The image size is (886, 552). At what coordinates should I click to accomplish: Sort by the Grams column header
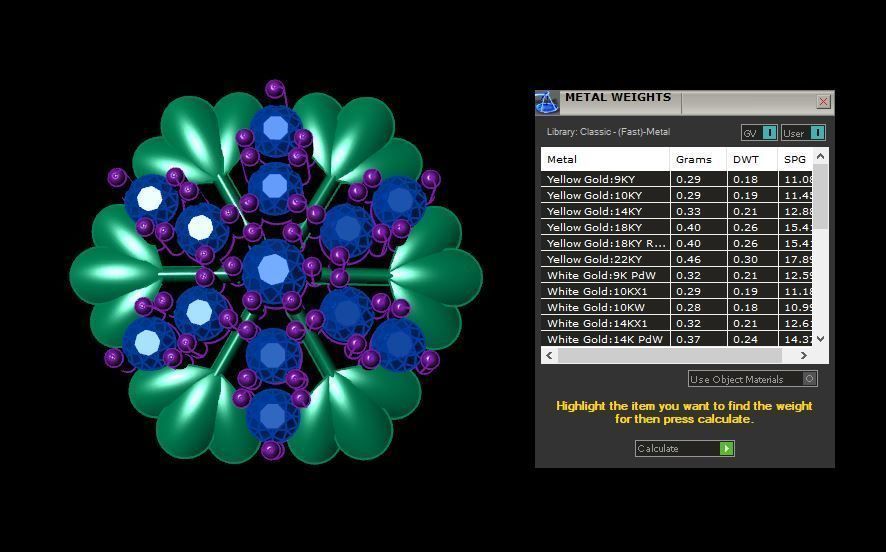pyautogui.click(x=698, y=159)
